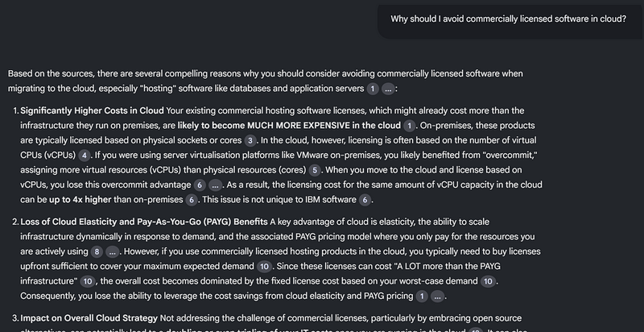This screenshot has height=332, width=644.
Task: Click the user question message bubble
Action: [x=510, y=20]
